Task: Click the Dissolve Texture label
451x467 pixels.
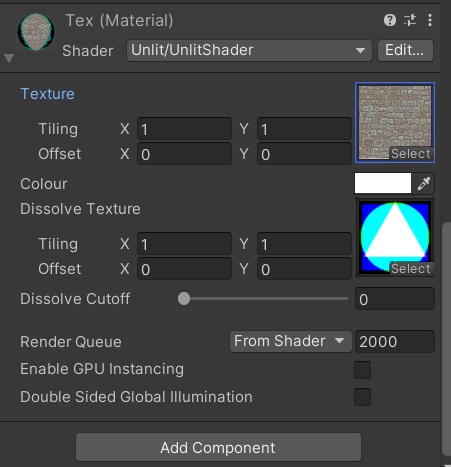Action: point(80,209)
